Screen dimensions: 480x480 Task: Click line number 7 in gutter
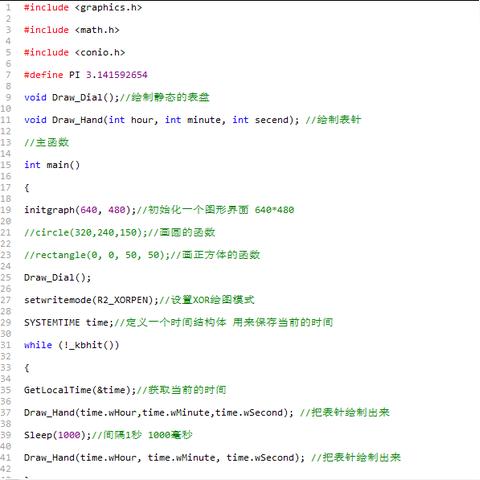pyautogui.click(x=8, y=75)
